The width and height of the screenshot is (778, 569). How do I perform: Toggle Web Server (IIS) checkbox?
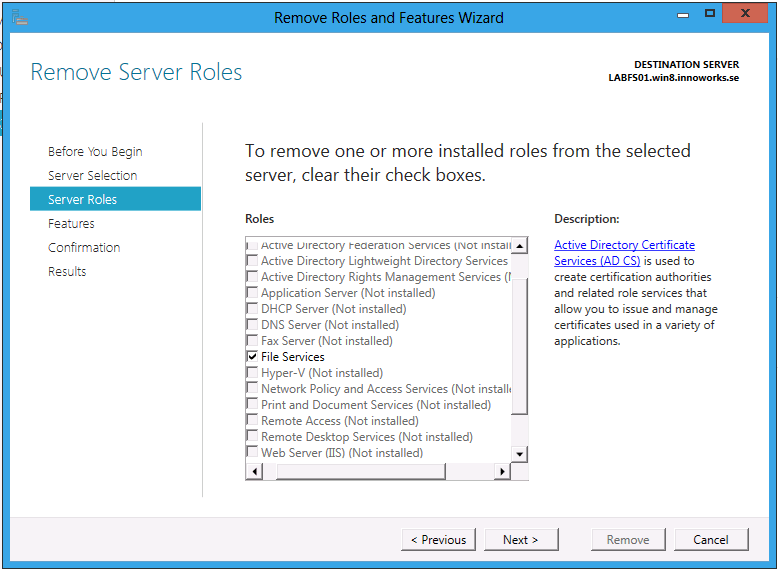pos(252,452)
